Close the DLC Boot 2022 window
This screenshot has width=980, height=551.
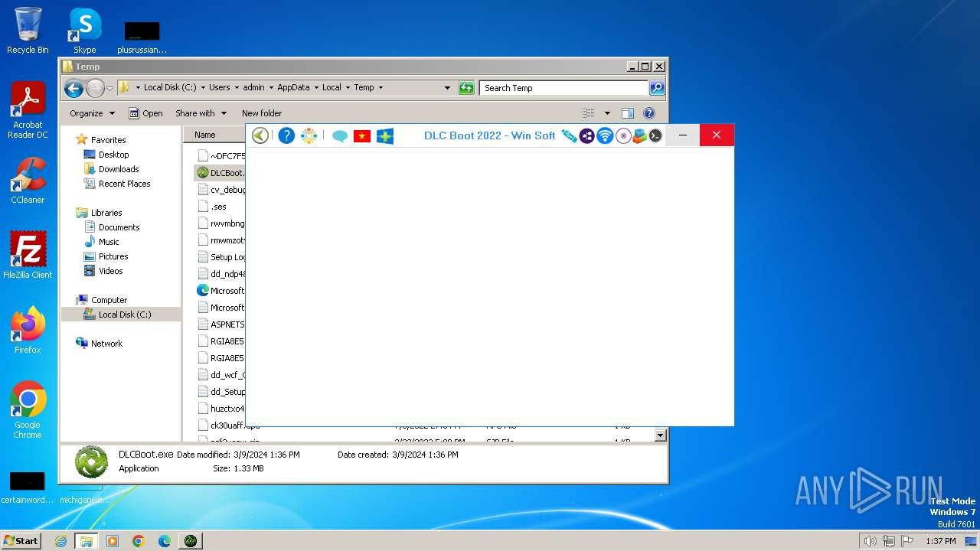pyautogui.click(x=717, y=135)
